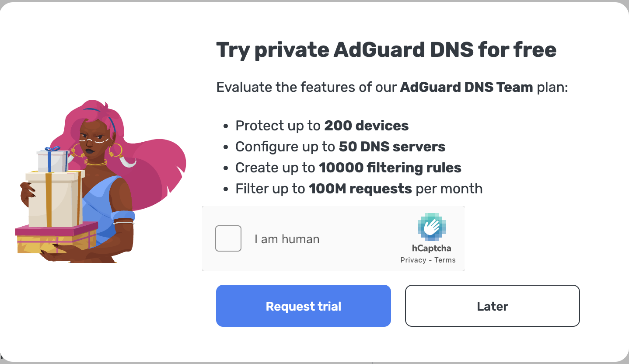
Task: Open the hCaptcha Terms link
Action: [445, 260]
